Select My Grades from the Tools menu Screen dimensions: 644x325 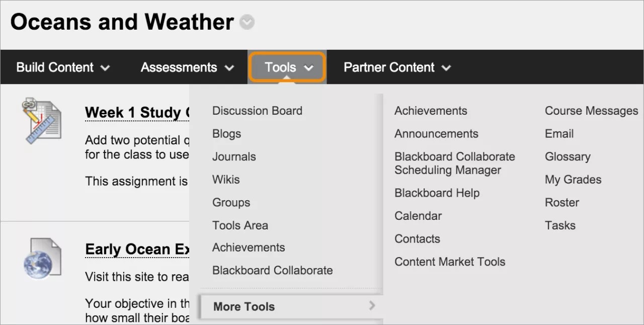click(x=573, y=180)
